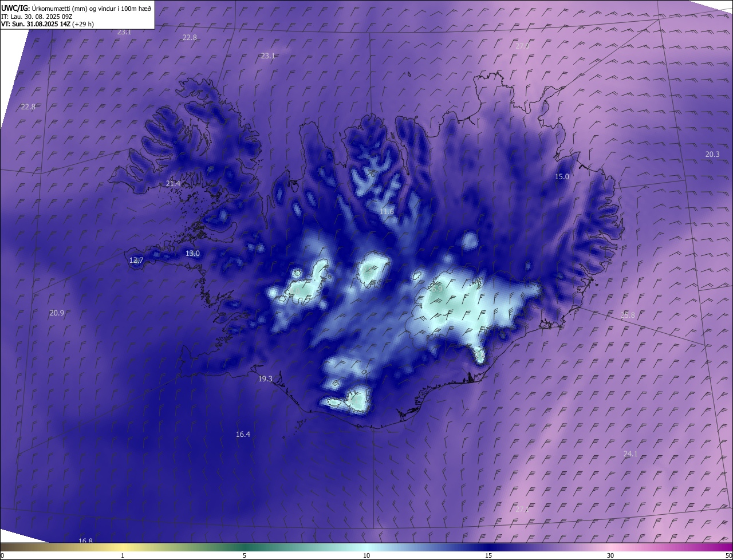Click the 24.1 value label on the map
733x560 pixels.
[x=630, y=454]
